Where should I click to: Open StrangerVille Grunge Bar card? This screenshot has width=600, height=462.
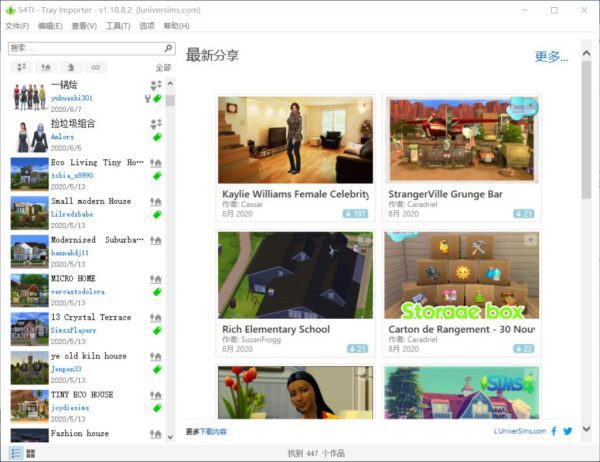(x=461, y=158)
